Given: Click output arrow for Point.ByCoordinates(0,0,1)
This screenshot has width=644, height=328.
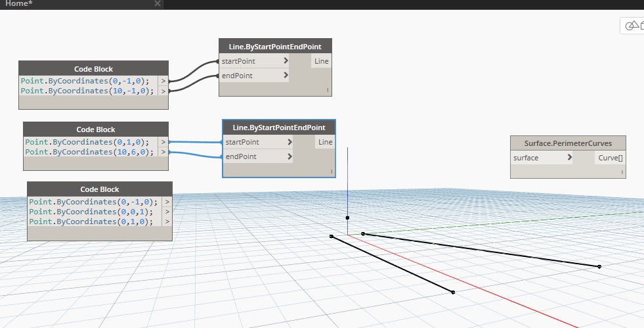Looking at the screenshot, I should [167, 212].
